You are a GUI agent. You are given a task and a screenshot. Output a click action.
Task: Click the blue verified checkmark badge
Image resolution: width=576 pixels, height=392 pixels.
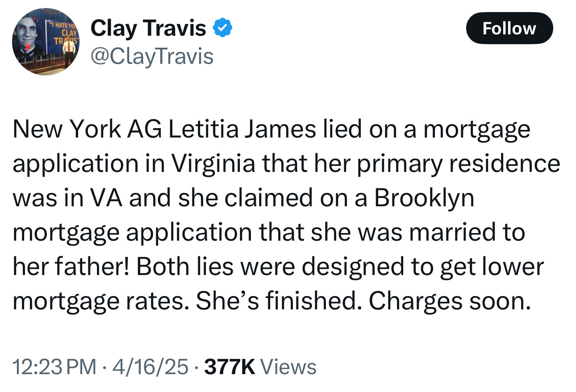pos(222,29)
